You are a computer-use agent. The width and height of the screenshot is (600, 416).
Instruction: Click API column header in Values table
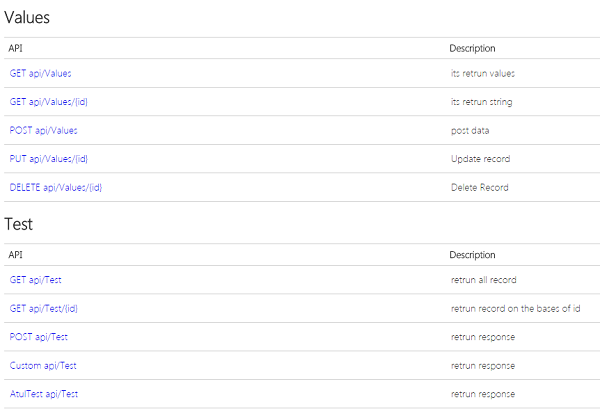click(x=15, y=48)
